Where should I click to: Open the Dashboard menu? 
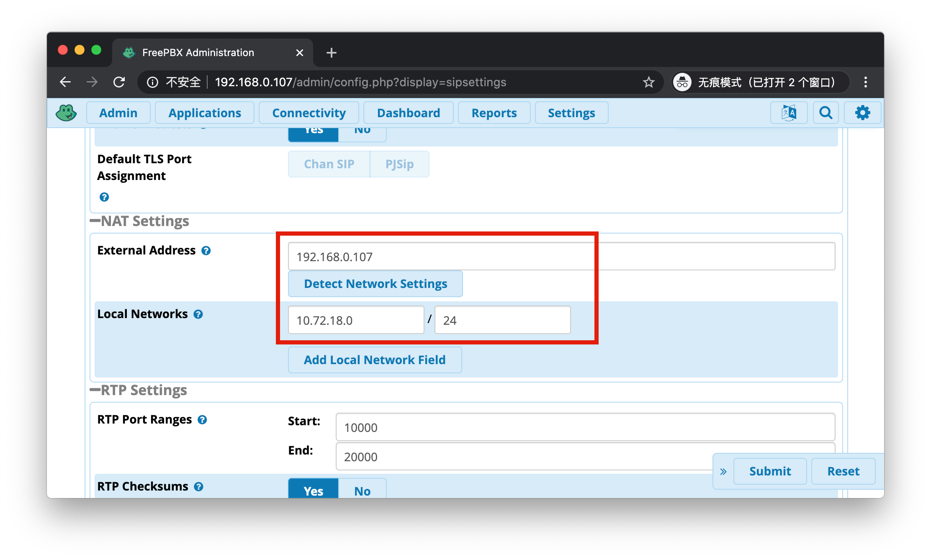[x=408, y=113]
